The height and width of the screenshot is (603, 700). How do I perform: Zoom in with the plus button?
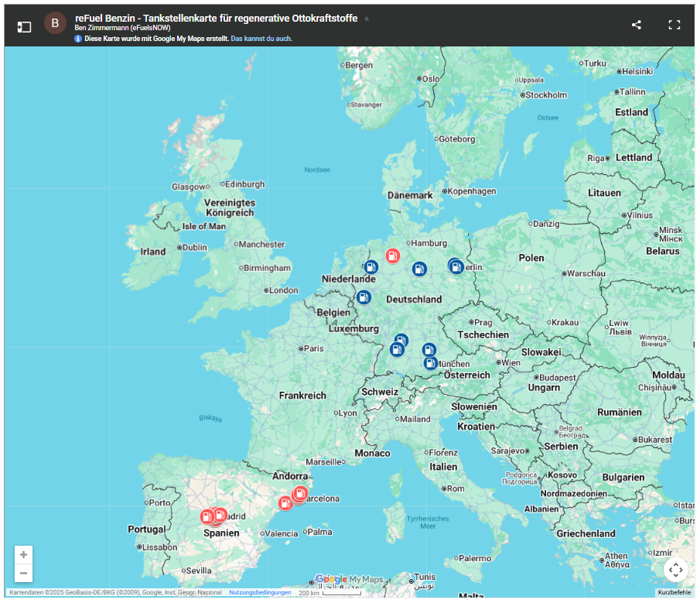tap(24, 555)
